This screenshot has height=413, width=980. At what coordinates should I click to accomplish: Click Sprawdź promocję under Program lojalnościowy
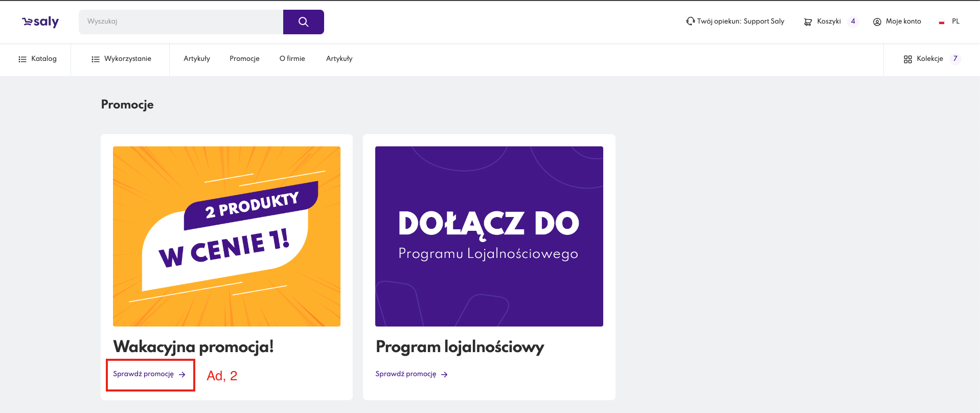411,375
